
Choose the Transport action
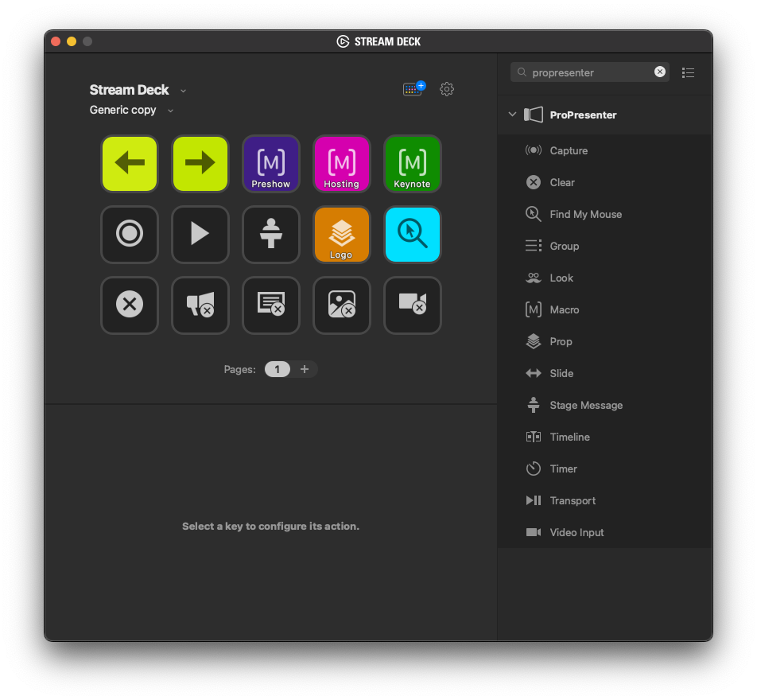click(605, 500)
